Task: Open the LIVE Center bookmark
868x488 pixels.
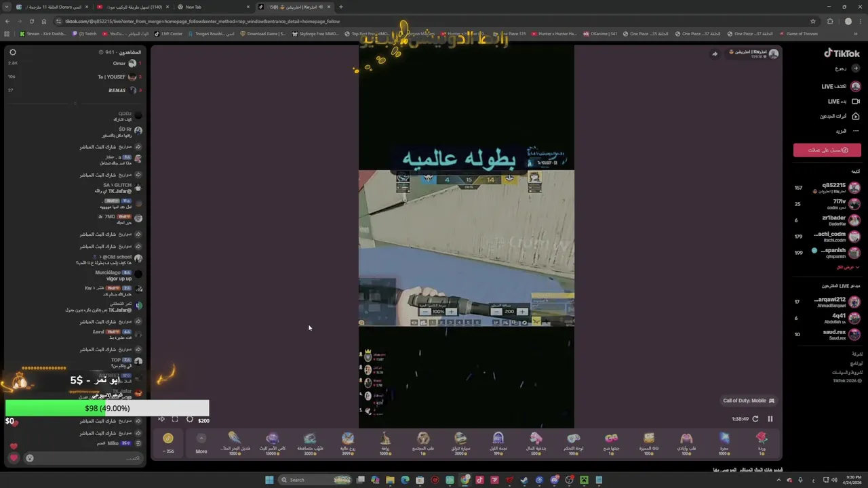Action: (x=168, y=34)
